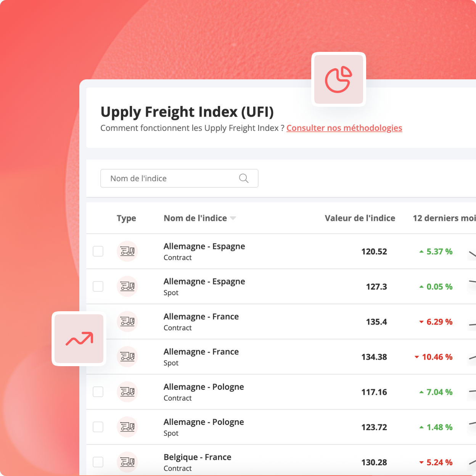Click the magnifier icon in the search bar
Screen dimensions: 476x476
pos(244,178)
